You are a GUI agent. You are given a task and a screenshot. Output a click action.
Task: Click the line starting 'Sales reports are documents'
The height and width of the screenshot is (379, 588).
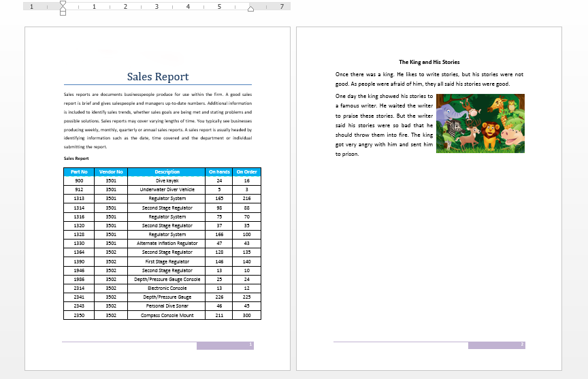(x=158, y=95)
